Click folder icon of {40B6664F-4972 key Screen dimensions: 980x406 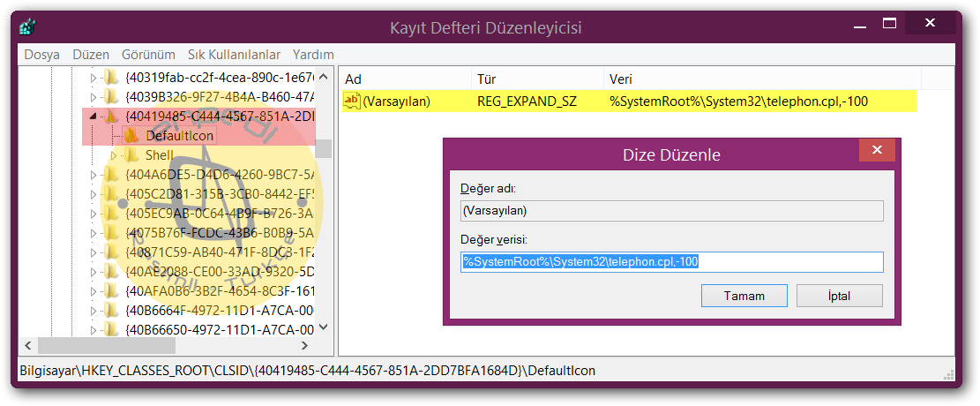[111, 311]
